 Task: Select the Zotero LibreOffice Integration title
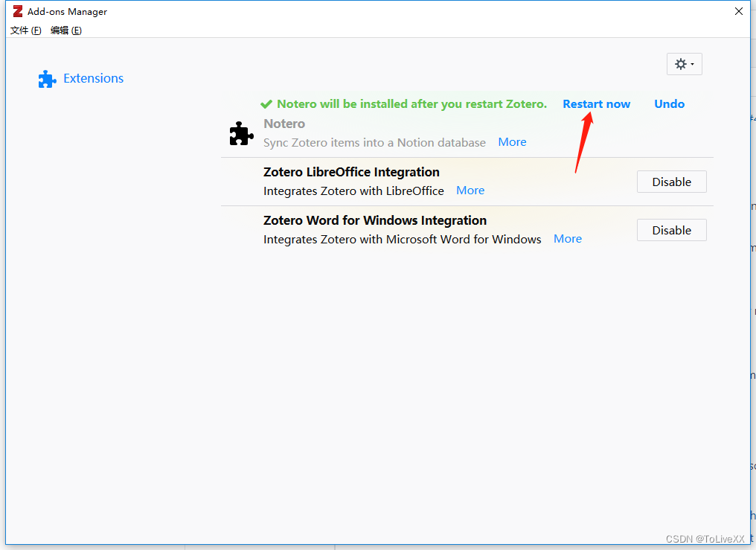tap(351, 172)
